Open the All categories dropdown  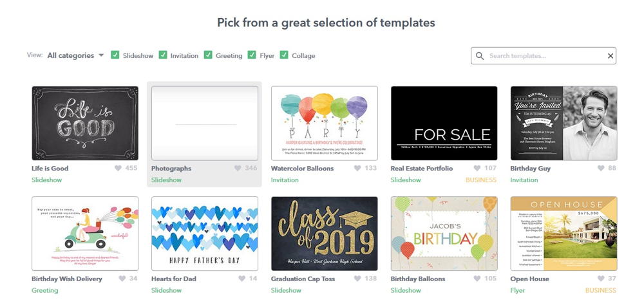pyautogui.click(x=75, y=56)
